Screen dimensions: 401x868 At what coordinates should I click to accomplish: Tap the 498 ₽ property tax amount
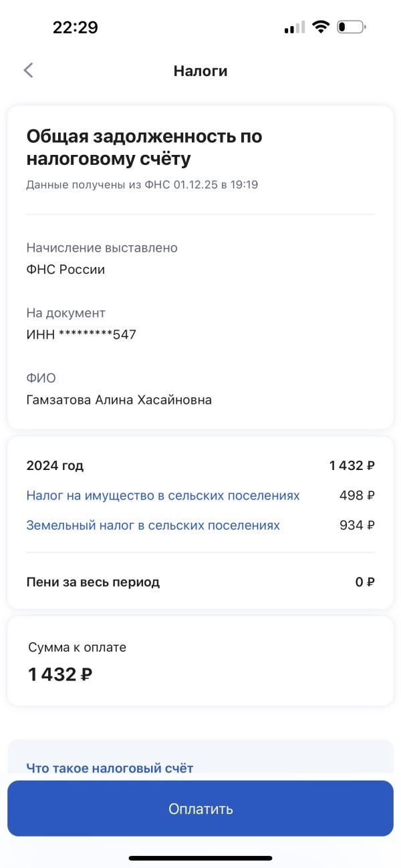click(x=357, y=495)
